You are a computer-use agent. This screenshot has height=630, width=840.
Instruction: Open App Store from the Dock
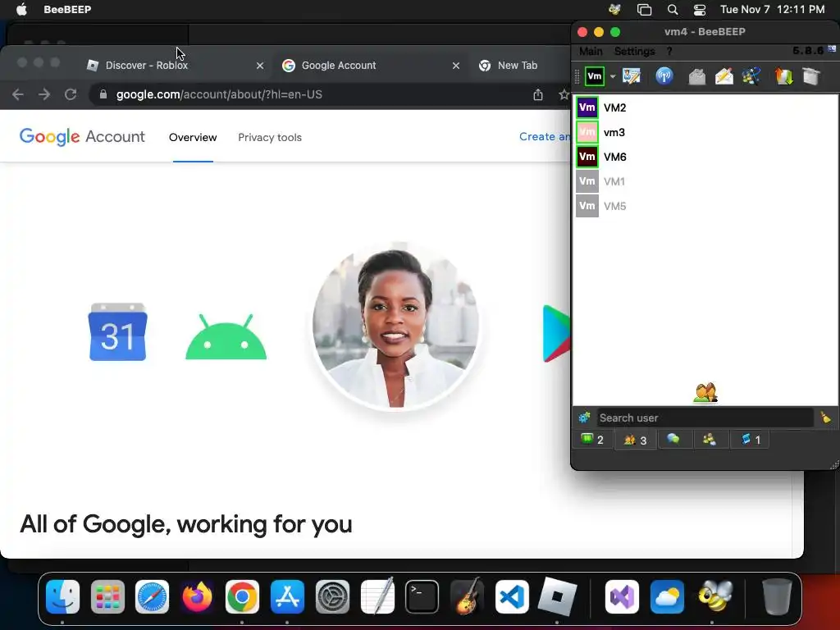click(287, 597)
